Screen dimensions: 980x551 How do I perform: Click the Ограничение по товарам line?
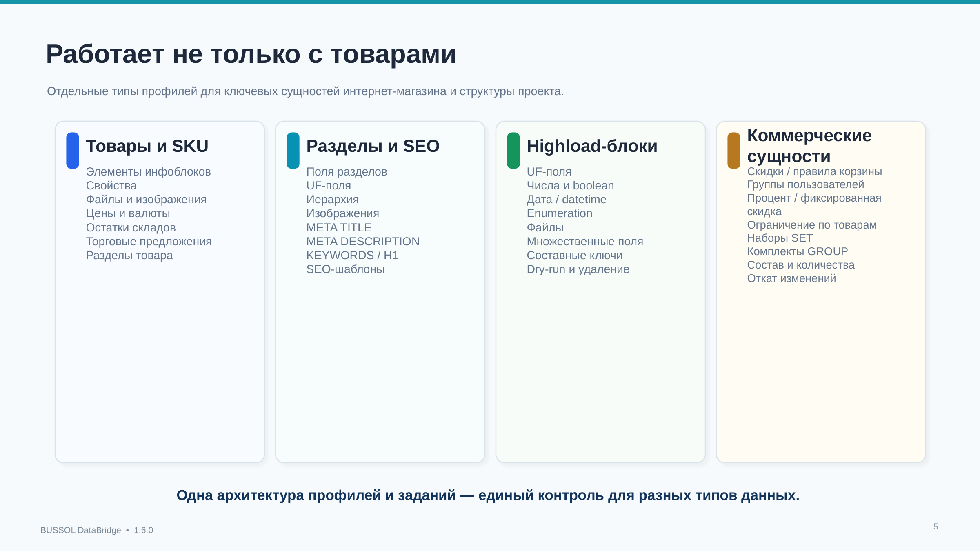tap(811, 225)
